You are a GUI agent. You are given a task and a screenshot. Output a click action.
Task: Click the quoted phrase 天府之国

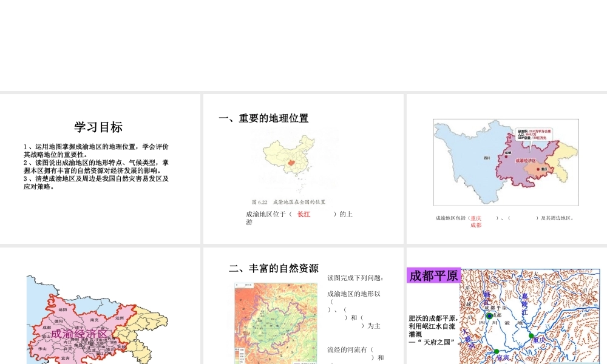click(x=439, y=342)
